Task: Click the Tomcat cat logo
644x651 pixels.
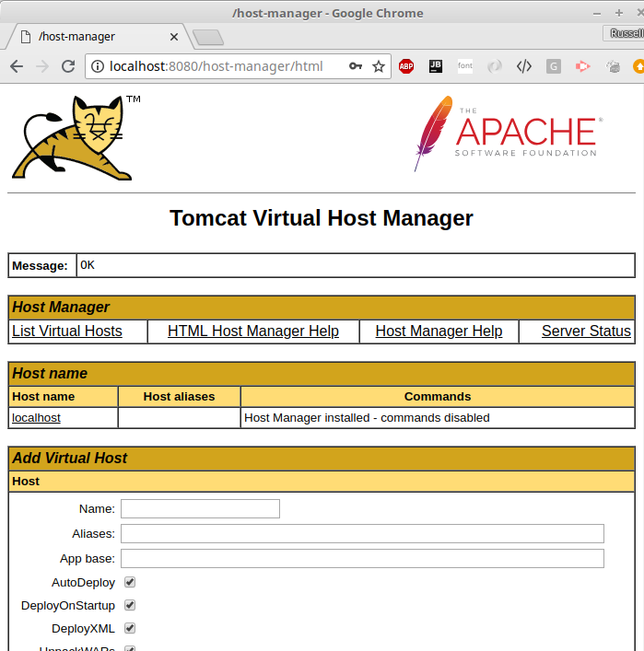Action: [x=76, y=138]
